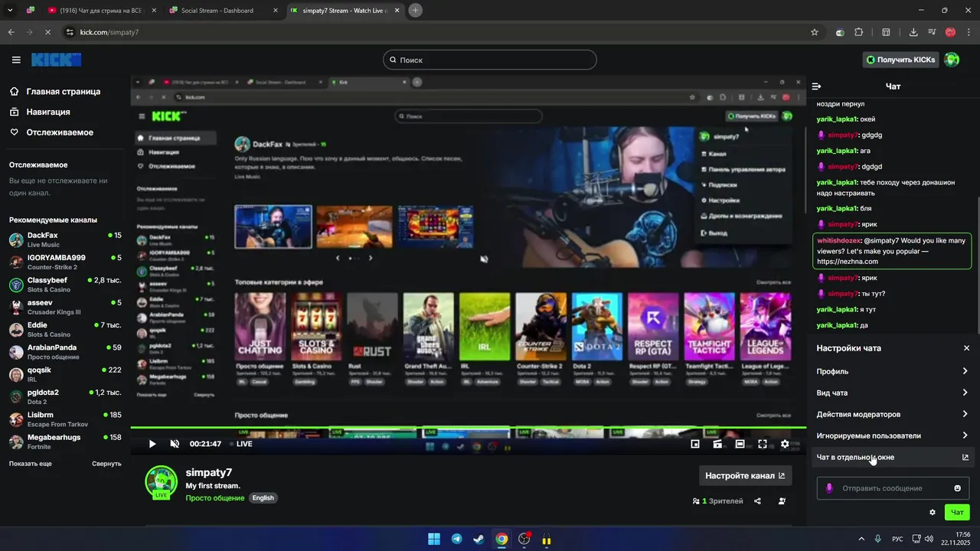Open the clip creation icon in the player
The height and width of the screenshot is (551, 980).
(x=717, y=444)
